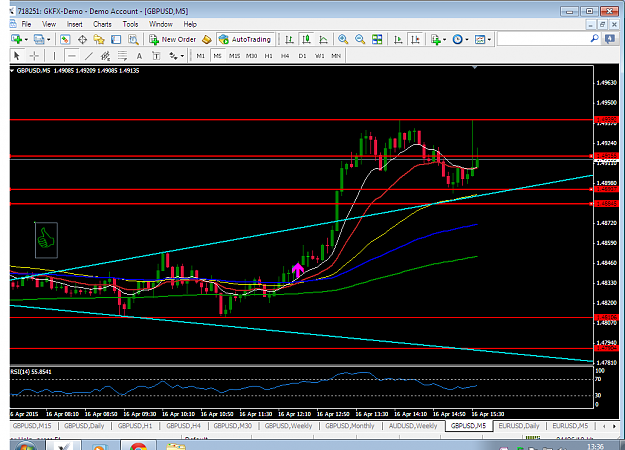Image resolution: width=625 pixels, height=450 pixels.
Task: Open the folder icon in taskbar
Action: 176,446
